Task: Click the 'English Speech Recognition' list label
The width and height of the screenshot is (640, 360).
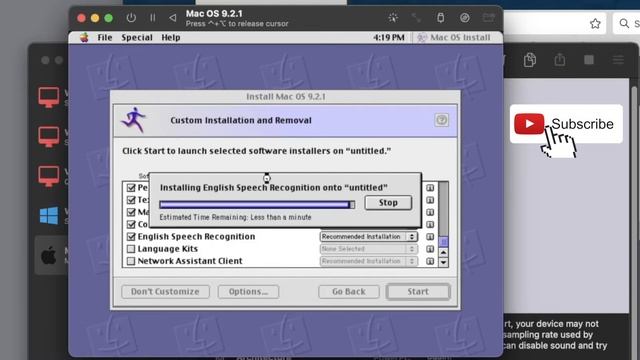Action: pyautogui.click(x=196, y=237)
